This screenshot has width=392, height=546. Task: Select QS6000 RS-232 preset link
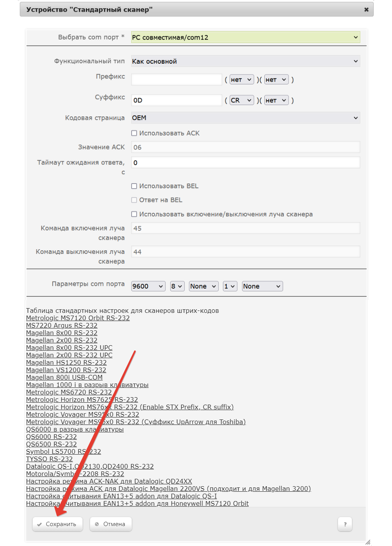pos(52,437)
